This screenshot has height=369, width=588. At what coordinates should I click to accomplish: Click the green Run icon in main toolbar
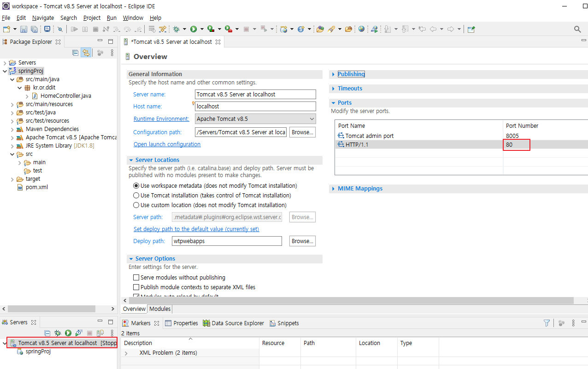pyautogui.click(x=194, y=29)
